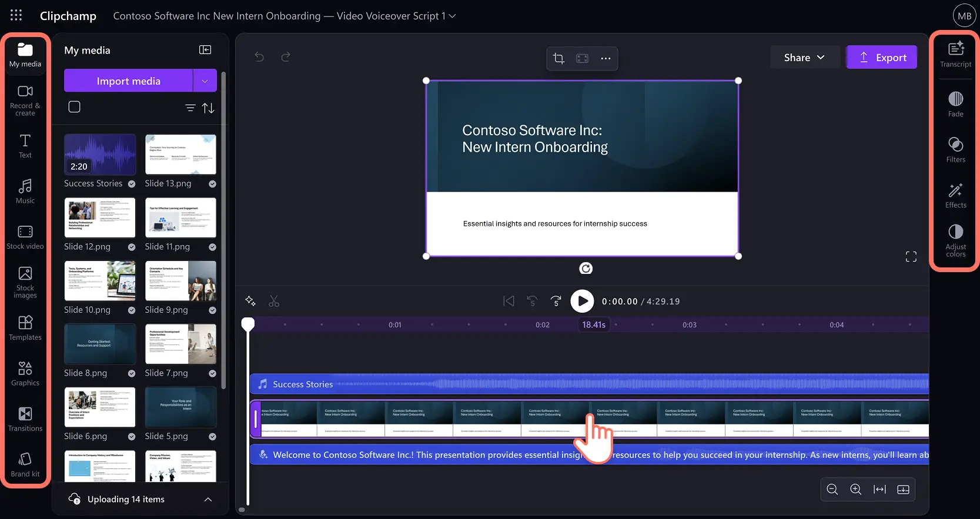This screenshot has width=980, height=519.
Task: Zoom in the timeline
Action: (856, 489)
